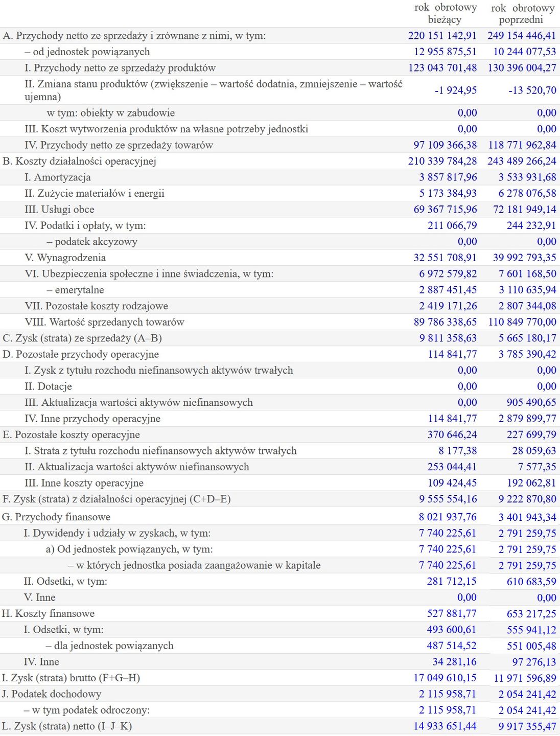This screenshot has height=736, width=560.
Task: Click the value 6 278 076,58
Action: (x=527, y=193)
